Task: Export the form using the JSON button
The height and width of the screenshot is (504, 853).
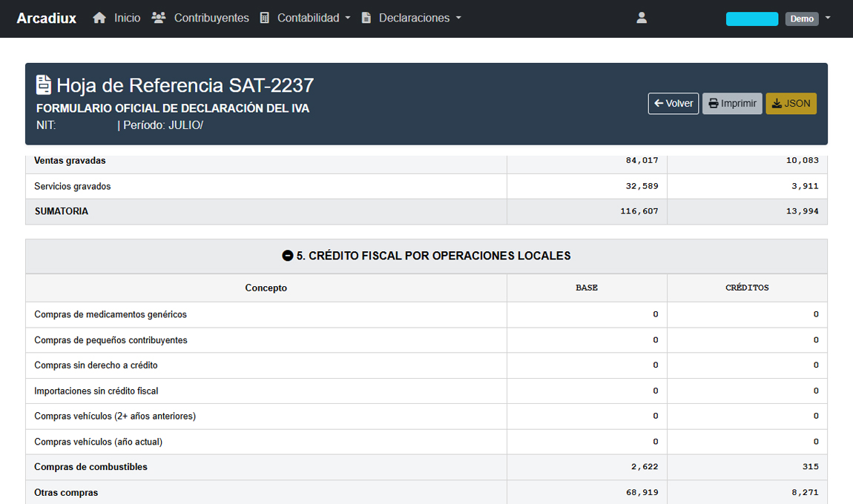Action: (791, 103)
